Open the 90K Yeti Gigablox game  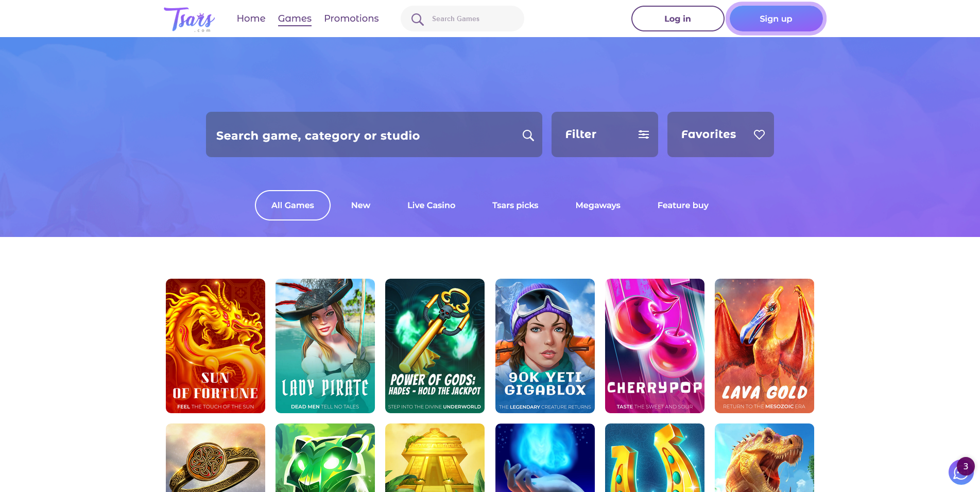(x=545, y=346)
